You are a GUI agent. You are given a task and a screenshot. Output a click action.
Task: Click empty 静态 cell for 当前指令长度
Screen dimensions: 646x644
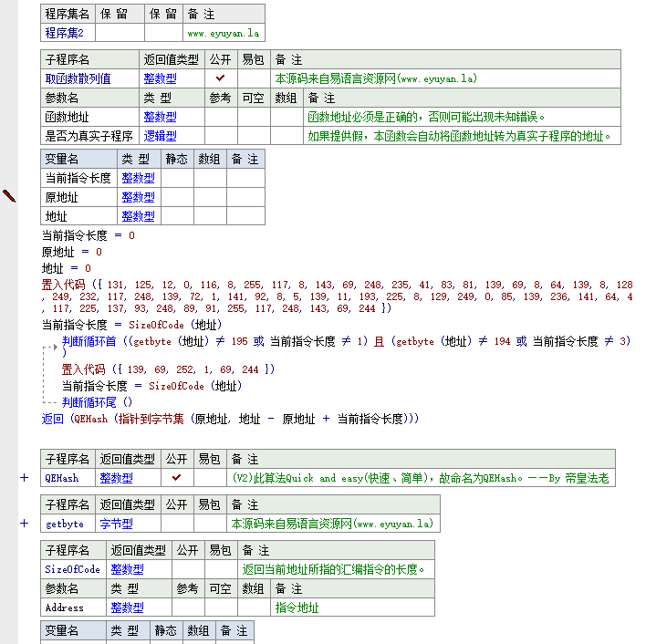177,178
